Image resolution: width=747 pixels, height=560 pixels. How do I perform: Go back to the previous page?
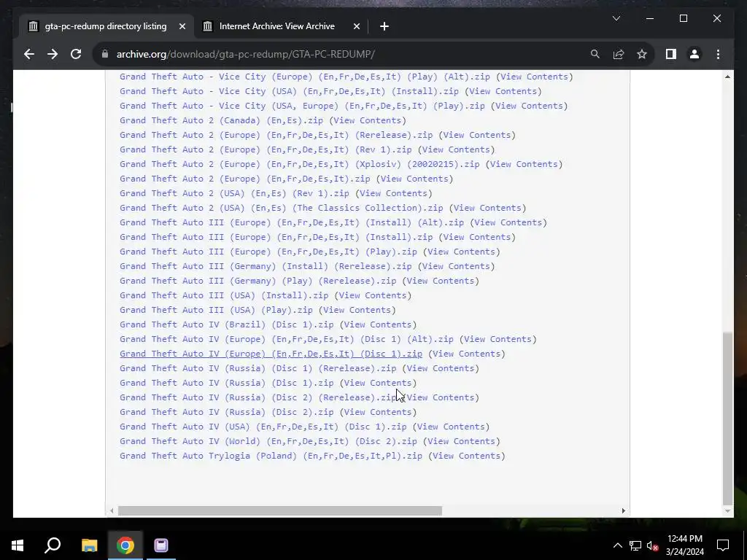(x=29, y=54)
